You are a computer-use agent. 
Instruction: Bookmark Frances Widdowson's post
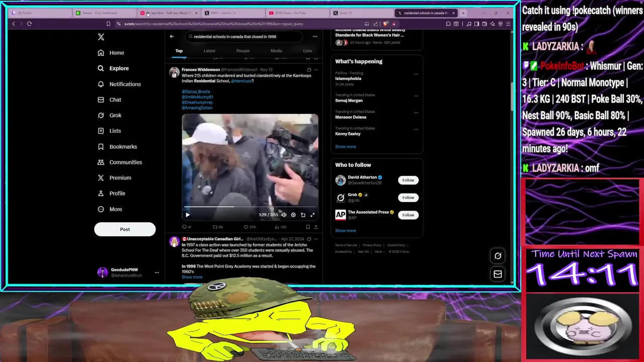(x=308, y=227)
